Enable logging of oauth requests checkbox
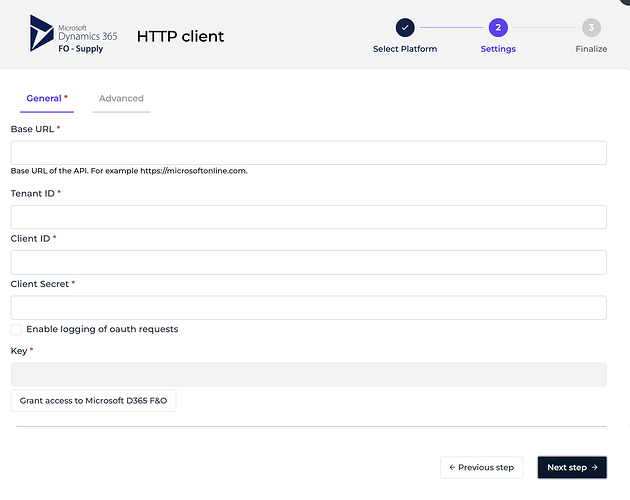The width and height of the screenshot is (630, 500). tap(16, 329)
